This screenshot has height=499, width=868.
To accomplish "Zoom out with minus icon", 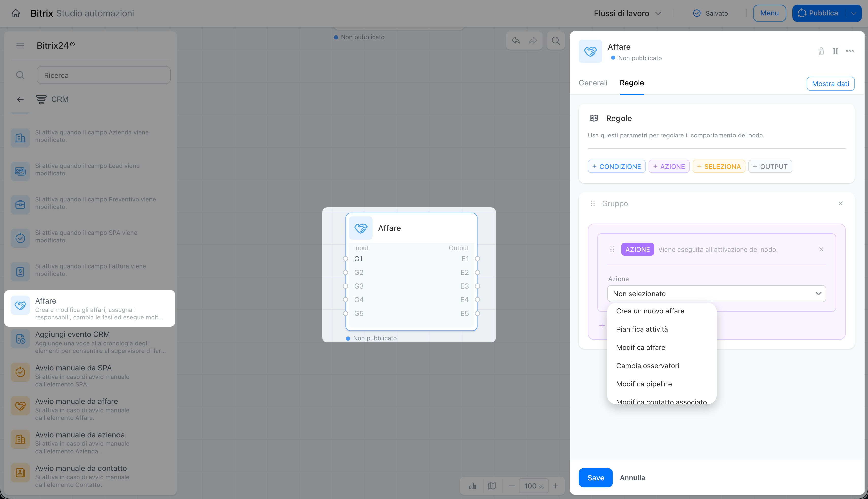I will [512, 486].
